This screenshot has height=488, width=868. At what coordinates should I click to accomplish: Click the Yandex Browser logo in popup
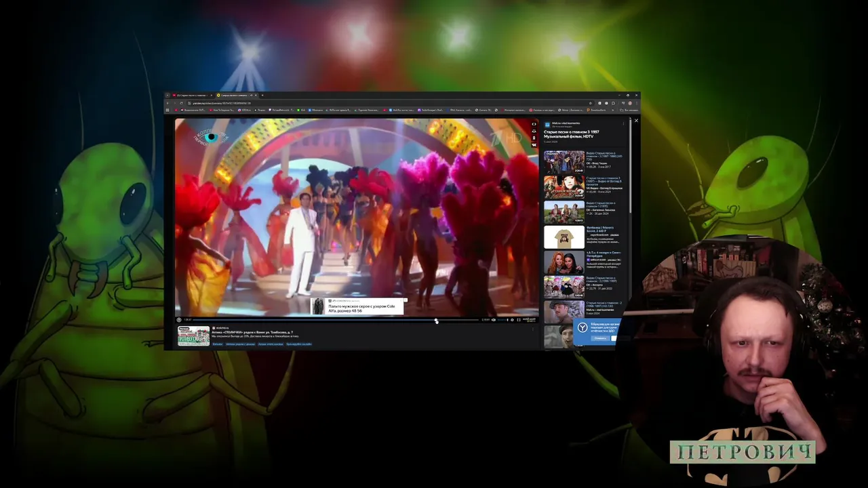click(583, 328)
